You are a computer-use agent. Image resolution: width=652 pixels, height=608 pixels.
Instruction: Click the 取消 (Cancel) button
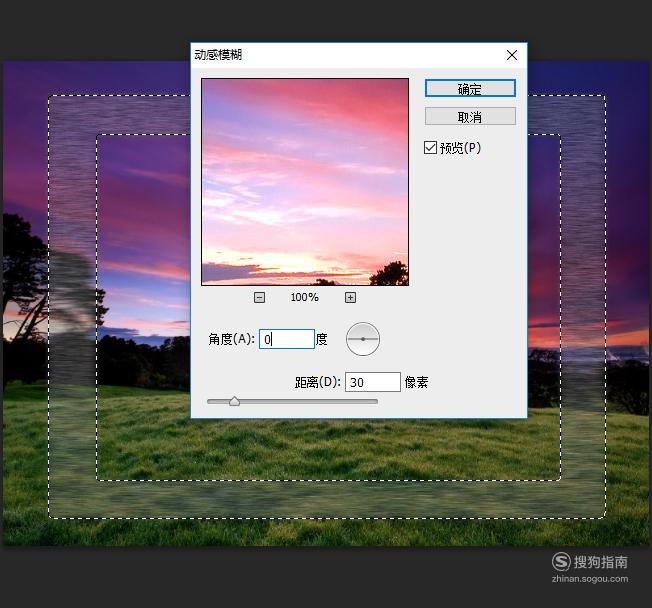coord(470,116)
